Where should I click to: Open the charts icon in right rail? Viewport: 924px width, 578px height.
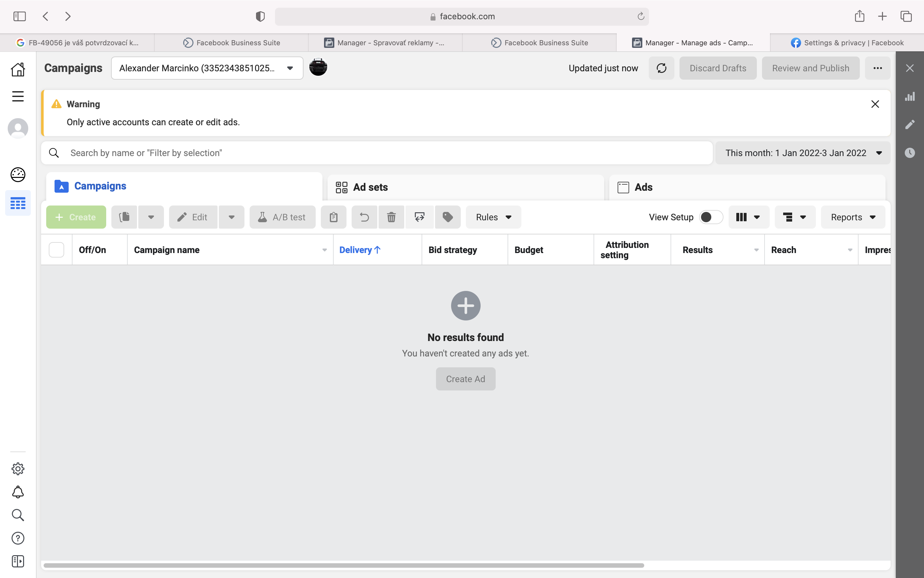(910, 96)
